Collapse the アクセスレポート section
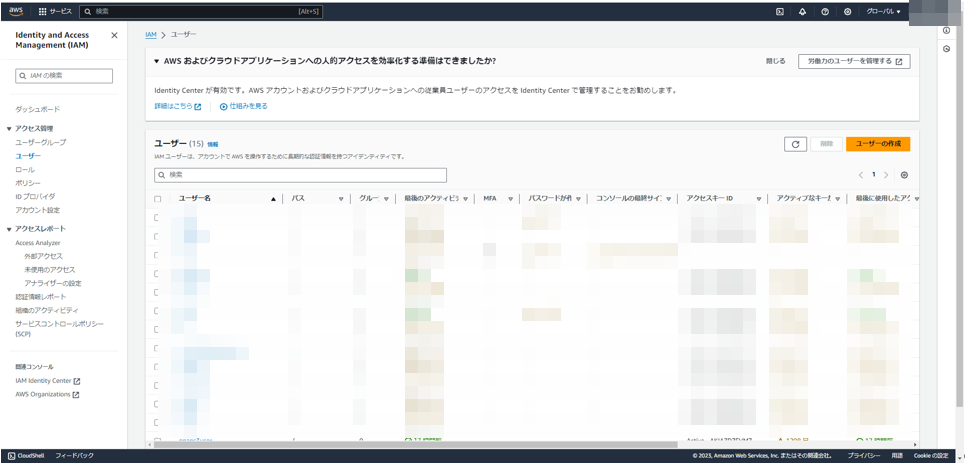 click(9, 230)
